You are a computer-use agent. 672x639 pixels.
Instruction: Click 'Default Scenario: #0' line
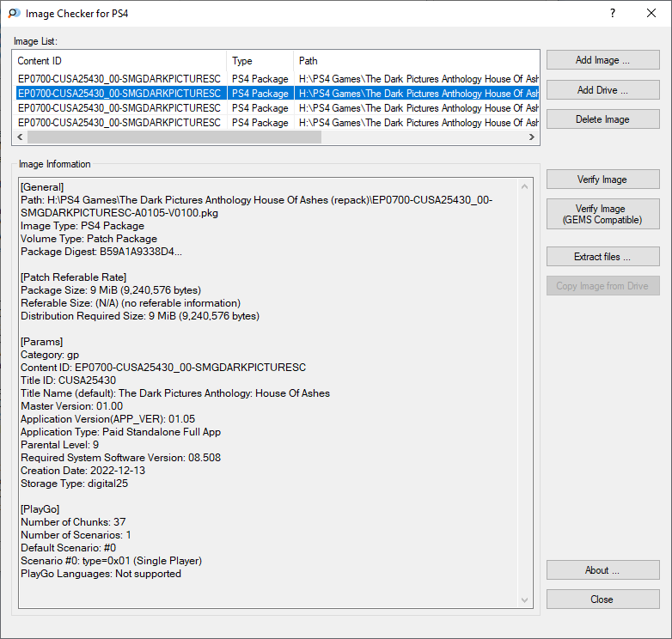coord(68,548)
